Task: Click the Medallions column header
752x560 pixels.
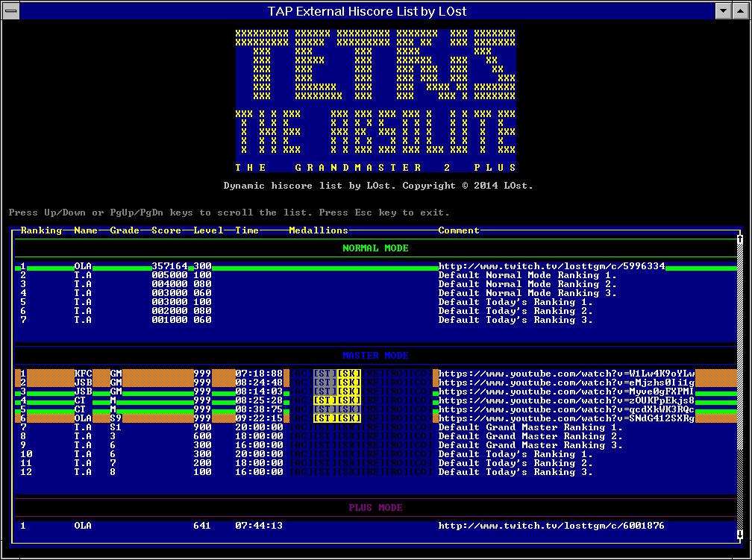Action: [x=319, y=230]
